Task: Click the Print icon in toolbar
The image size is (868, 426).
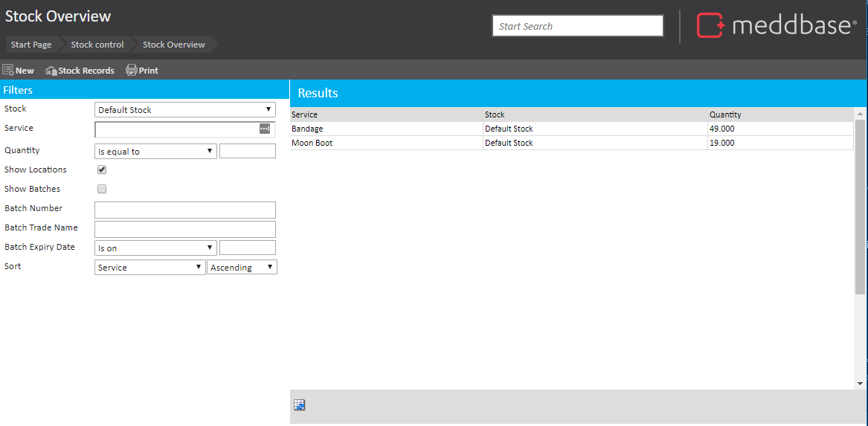Action: (132, 70)
